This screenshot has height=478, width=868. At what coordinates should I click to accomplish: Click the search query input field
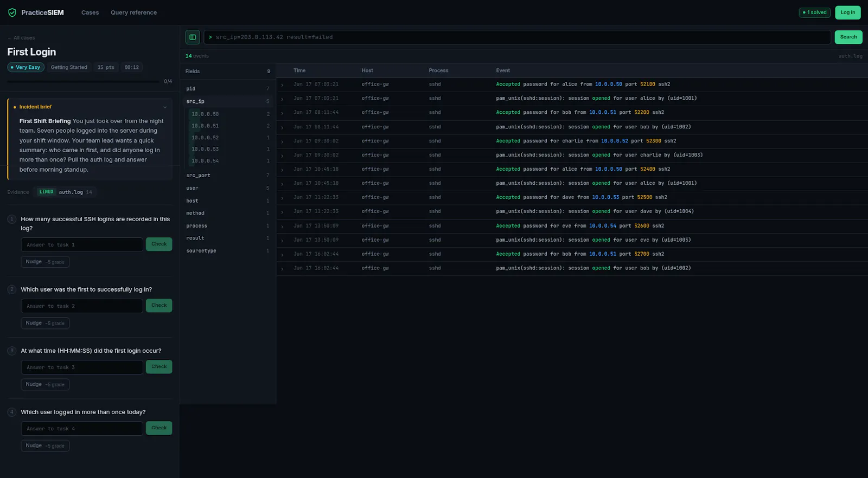pos(517,37)
